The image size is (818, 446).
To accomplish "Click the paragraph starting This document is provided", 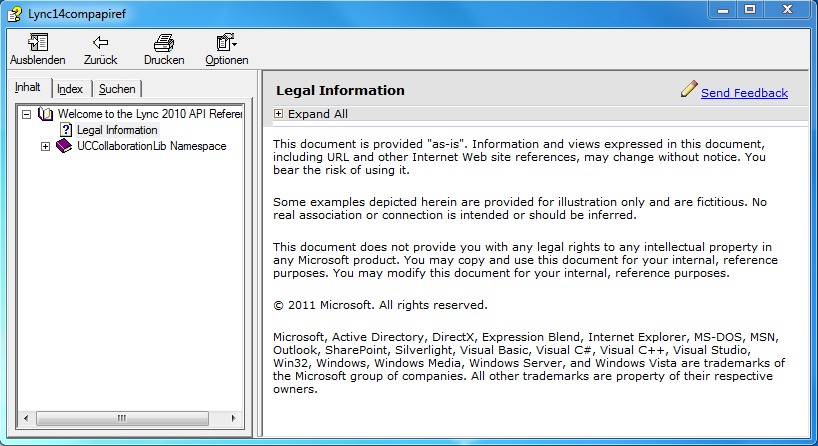I will (x=519, y=157).
